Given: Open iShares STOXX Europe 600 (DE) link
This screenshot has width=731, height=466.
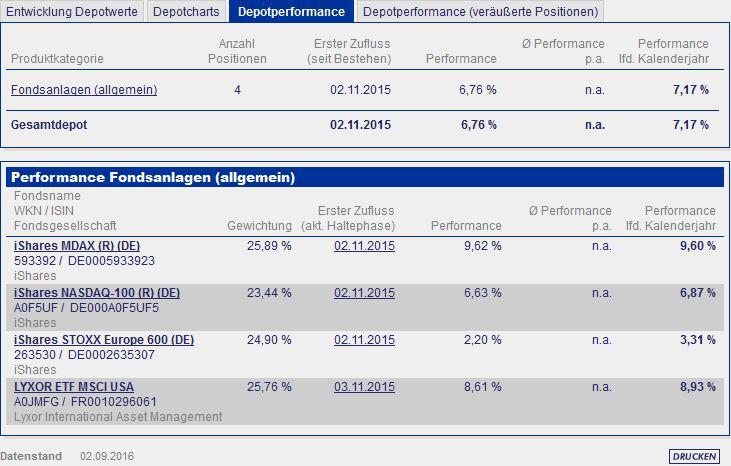Looking at the screenshot, I should coord(104,340).
